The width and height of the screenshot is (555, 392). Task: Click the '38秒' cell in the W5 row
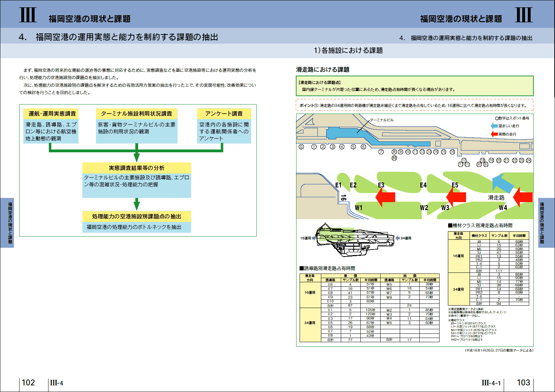point(429,284)
